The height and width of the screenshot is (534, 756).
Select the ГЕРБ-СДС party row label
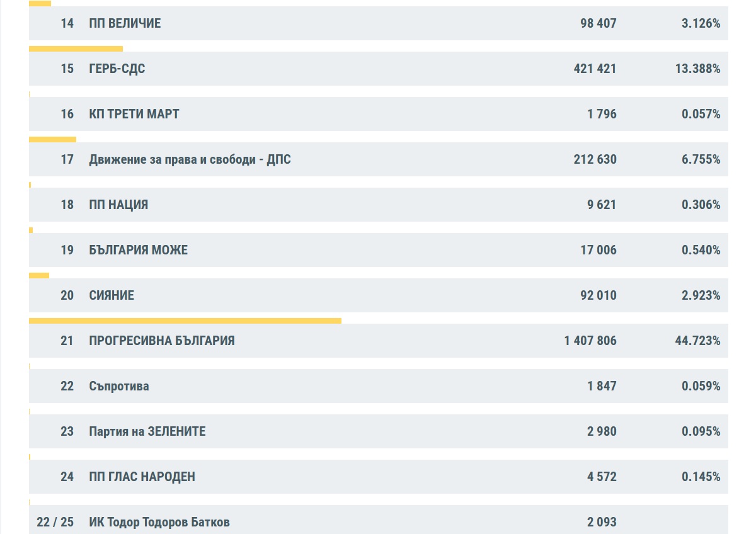pyautogui.click(x=117, y=69)
